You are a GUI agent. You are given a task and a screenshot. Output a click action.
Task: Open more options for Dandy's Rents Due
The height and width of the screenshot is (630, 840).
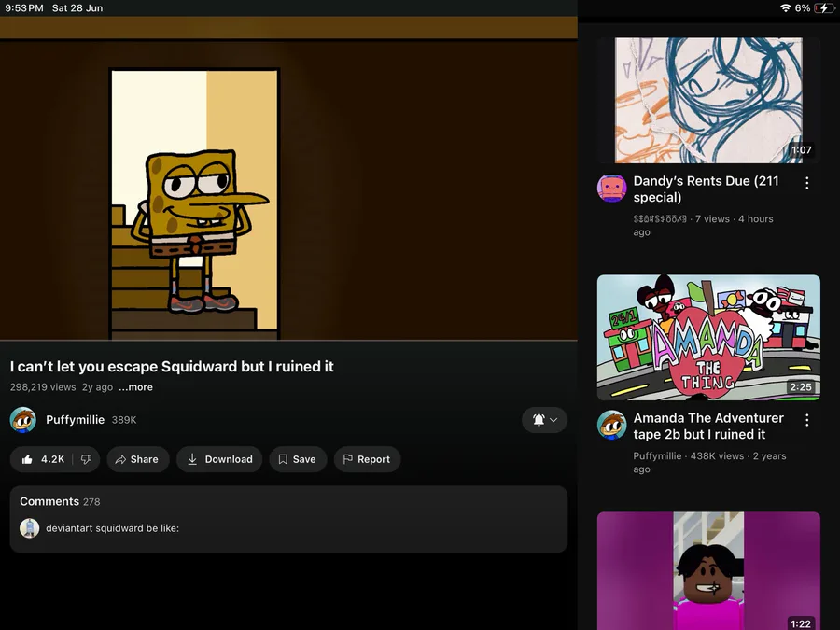tap(806, 183)
